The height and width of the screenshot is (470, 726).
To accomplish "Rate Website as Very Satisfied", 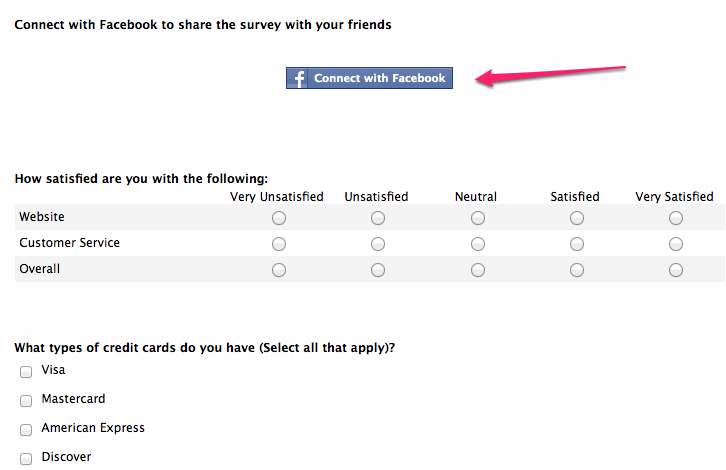I will (676, 218).
